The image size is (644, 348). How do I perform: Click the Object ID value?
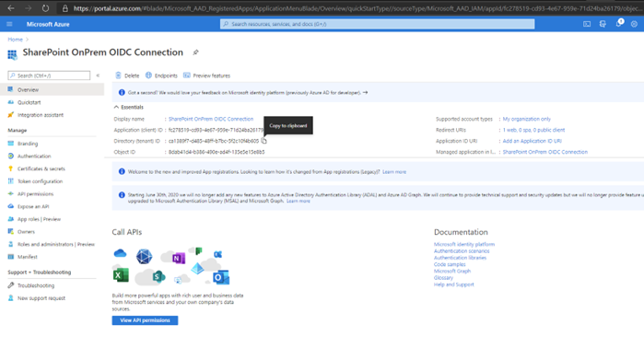coord(217,152)
